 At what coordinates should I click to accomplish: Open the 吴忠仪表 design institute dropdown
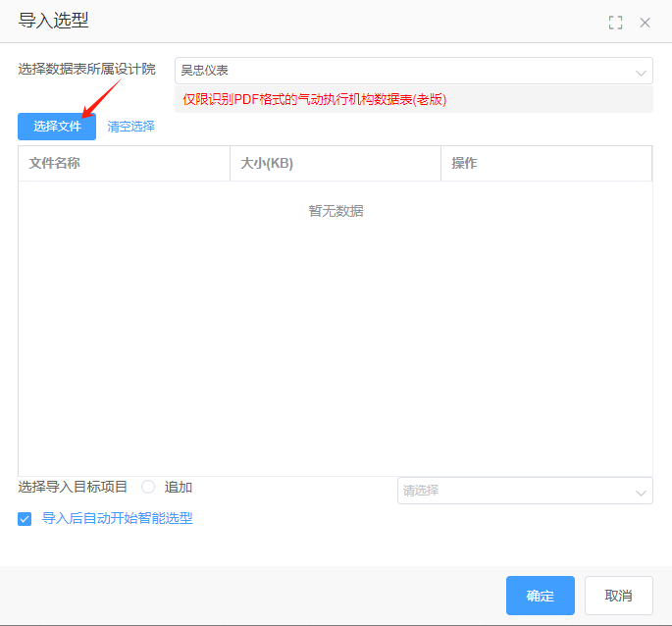click(402, 71)
